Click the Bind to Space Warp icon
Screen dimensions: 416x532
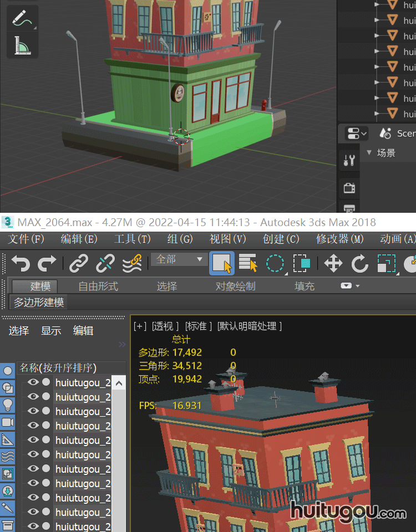131,263
